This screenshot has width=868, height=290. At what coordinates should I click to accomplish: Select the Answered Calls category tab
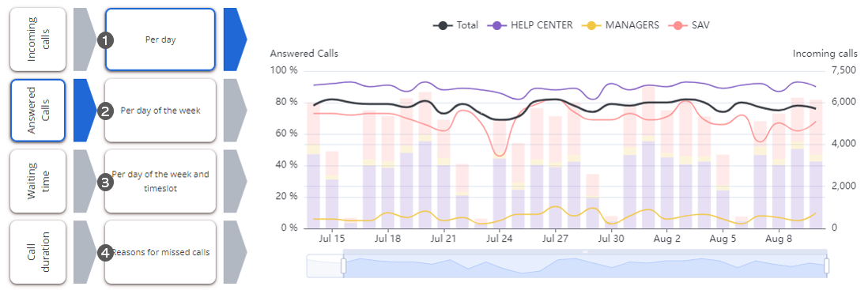pyautogui.click(x=38, y=110)
